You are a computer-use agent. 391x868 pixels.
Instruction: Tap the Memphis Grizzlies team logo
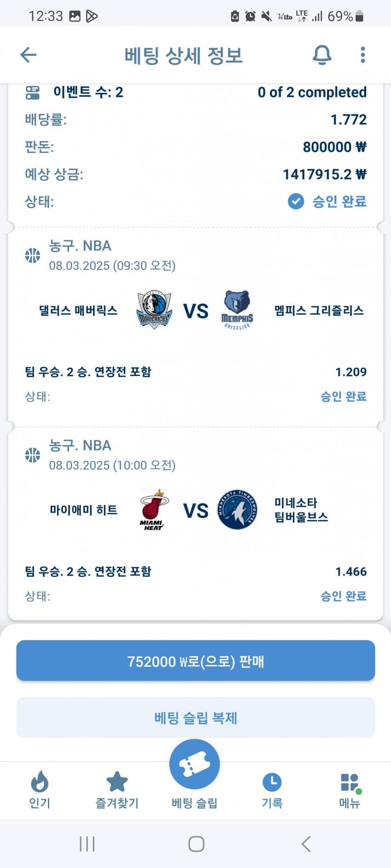pos(237,310)
